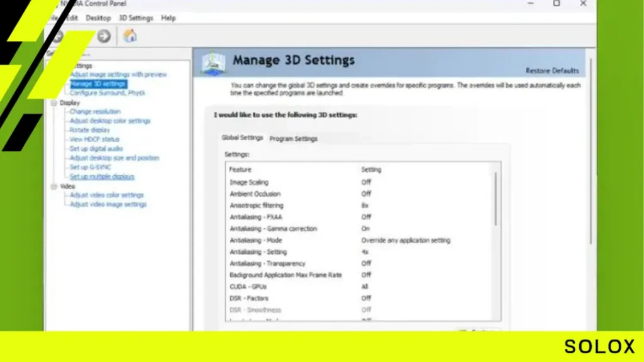Open Configure Surround, PhysX

click(x=108, y=93)
